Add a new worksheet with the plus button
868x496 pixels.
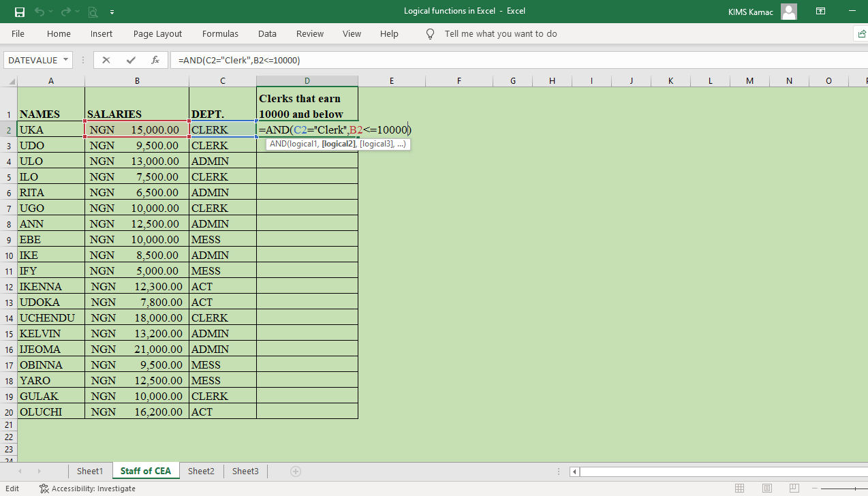(x=295, y=471)
